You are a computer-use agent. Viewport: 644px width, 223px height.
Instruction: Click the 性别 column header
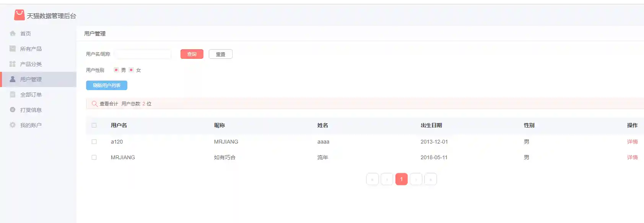tap(529, 125)
